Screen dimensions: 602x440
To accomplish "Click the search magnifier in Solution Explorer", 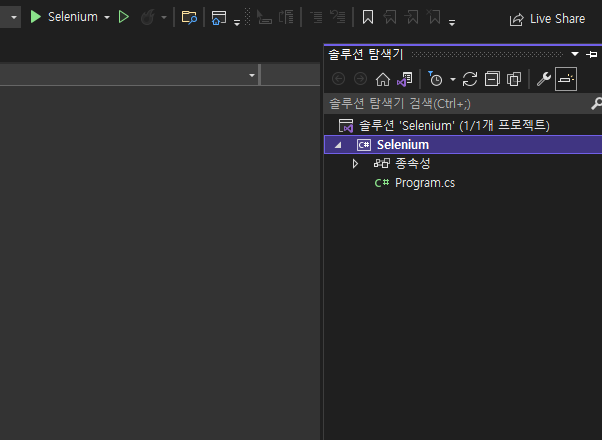I will pyautogui.click(x=596, y=103).
